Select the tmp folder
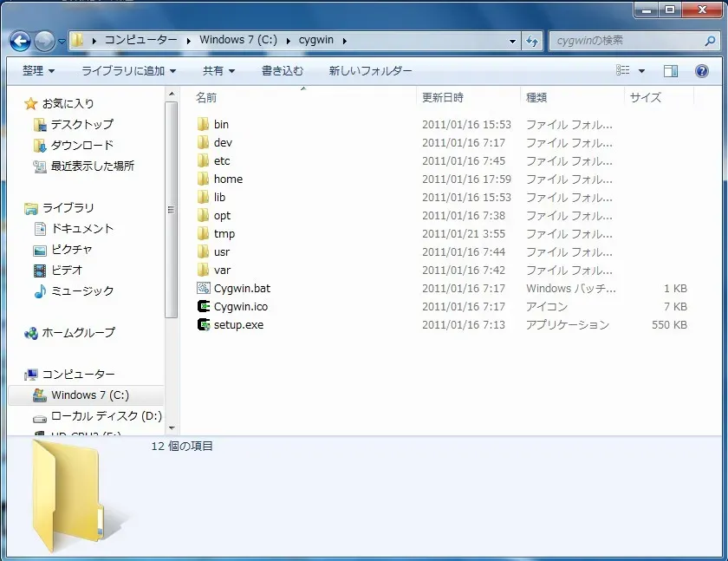Screen dimensions: 728x561 pos(223,233)
